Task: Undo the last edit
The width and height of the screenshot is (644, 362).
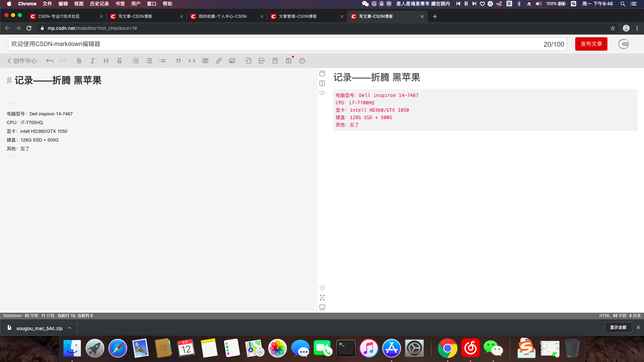Action: [x=49, y=61]
